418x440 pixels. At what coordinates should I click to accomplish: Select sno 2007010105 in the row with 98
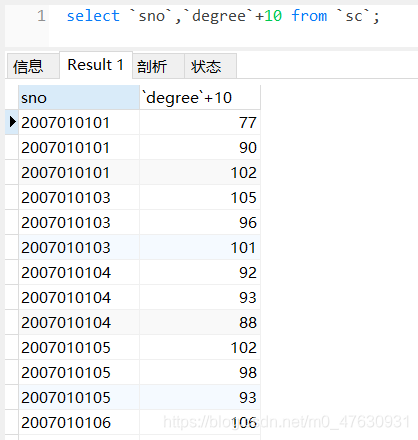tap(79, 372)
